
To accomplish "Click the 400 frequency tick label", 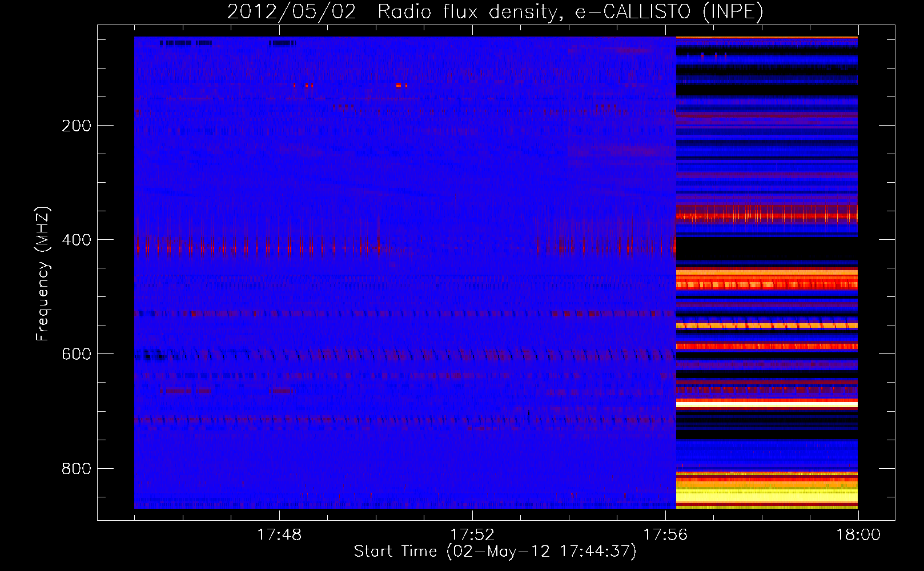I will (76, 240).
